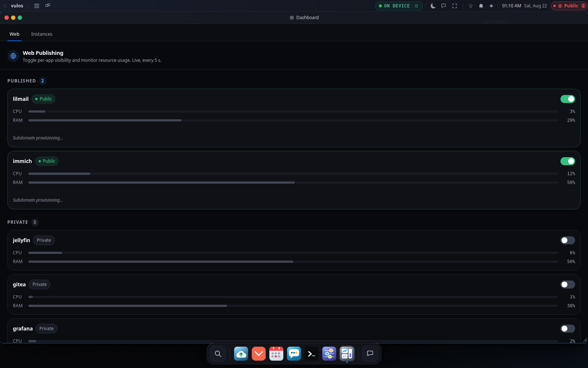Open the search launcher in the dock
This screenshot has width=588, height=368.
[218, 354]
